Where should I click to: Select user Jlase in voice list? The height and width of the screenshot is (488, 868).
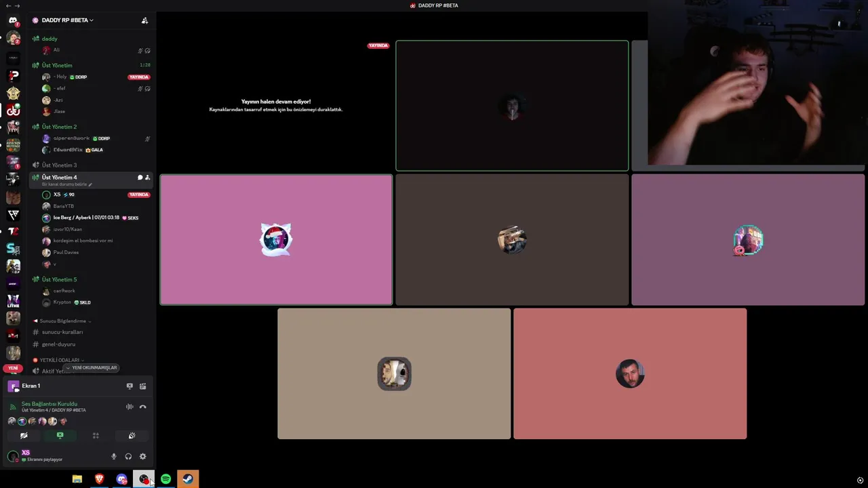(59, 111)
